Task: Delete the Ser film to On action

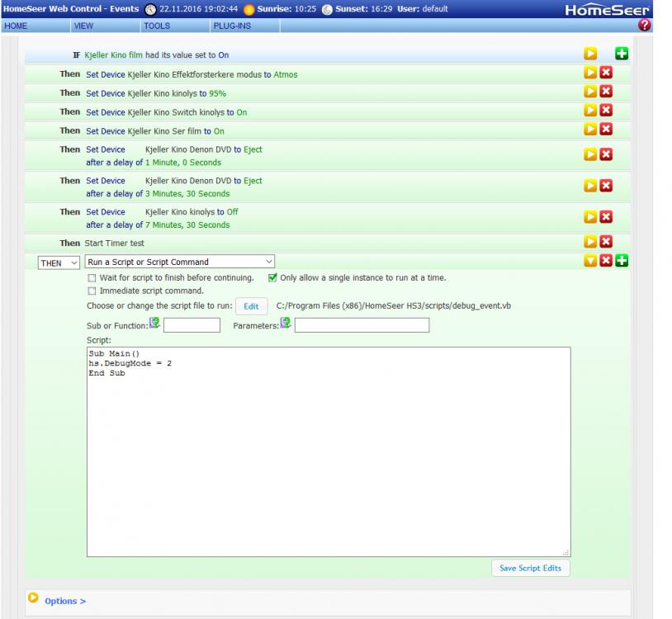Action: click(x=606, y=129)
